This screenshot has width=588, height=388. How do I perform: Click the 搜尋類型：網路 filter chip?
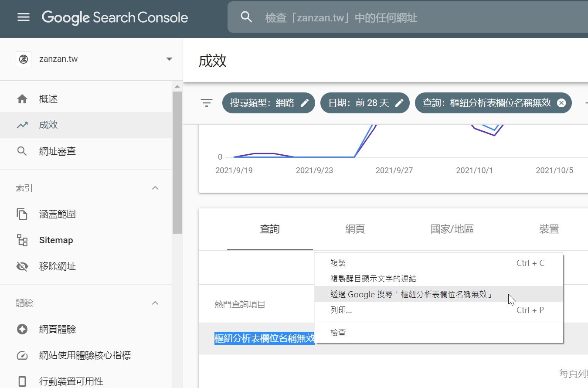pyautogui.click(x=269, y=103)
